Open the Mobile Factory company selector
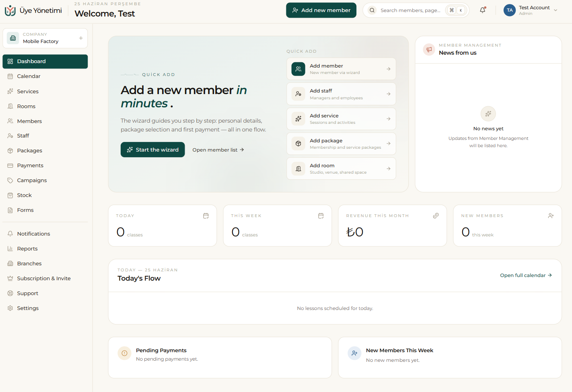572x392 pixels. coord(45,38)
